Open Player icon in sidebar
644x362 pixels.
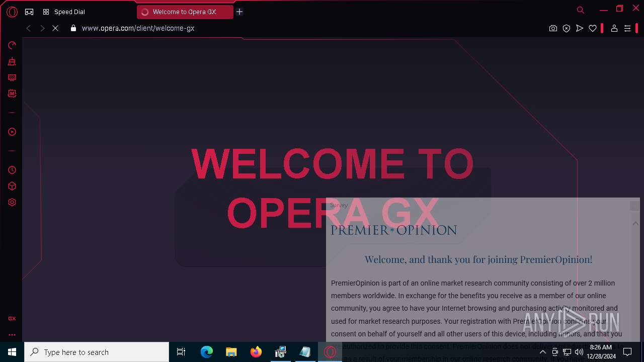12,132
